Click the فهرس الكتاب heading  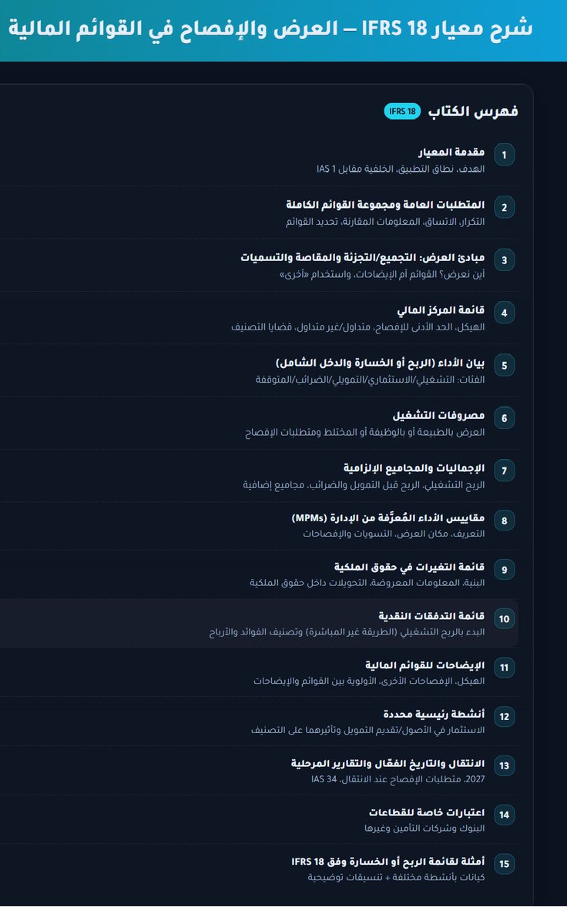pos(473,112)
